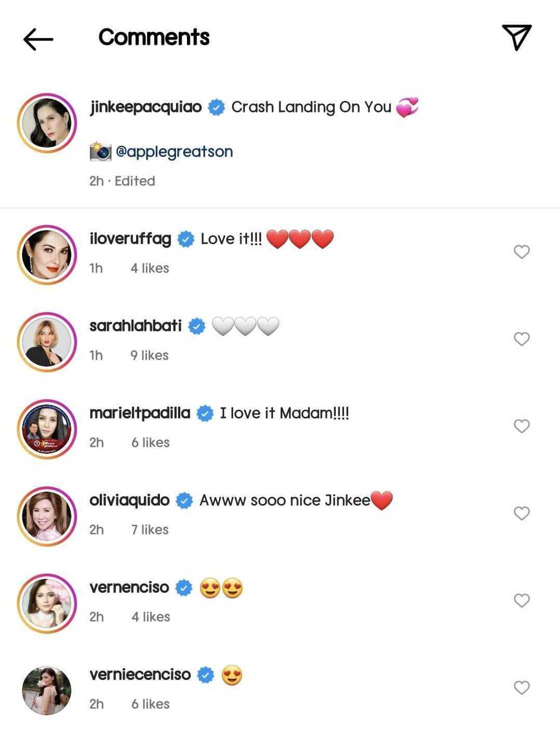Viewport: 560px width, 742px height.
Task: Open vernenciso username link
Action: [x=129, y=587]
